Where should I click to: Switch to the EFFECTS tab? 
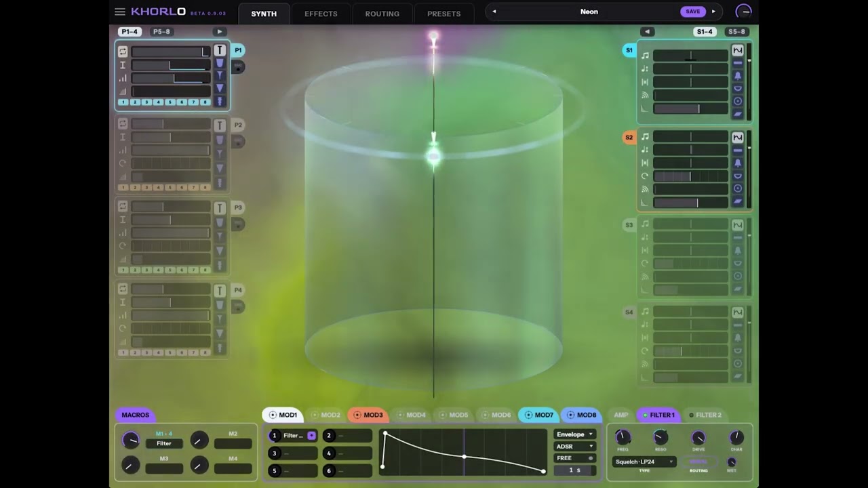click(321, 14)
